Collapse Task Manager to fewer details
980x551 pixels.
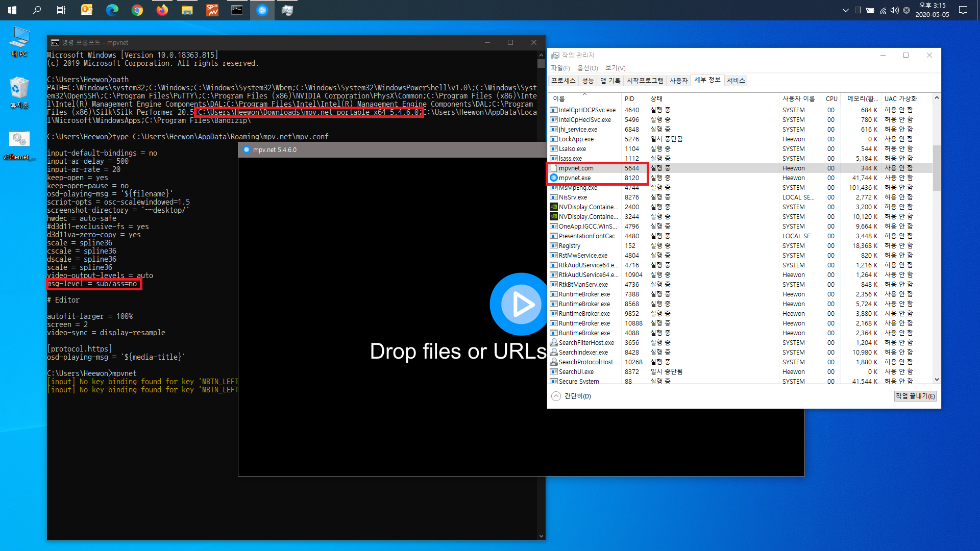click(x=571, y=396)
